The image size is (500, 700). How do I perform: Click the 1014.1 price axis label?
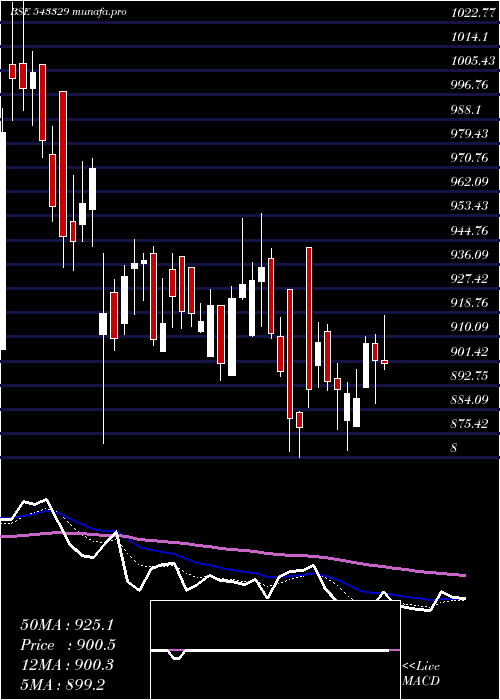(x=469, y=37)
